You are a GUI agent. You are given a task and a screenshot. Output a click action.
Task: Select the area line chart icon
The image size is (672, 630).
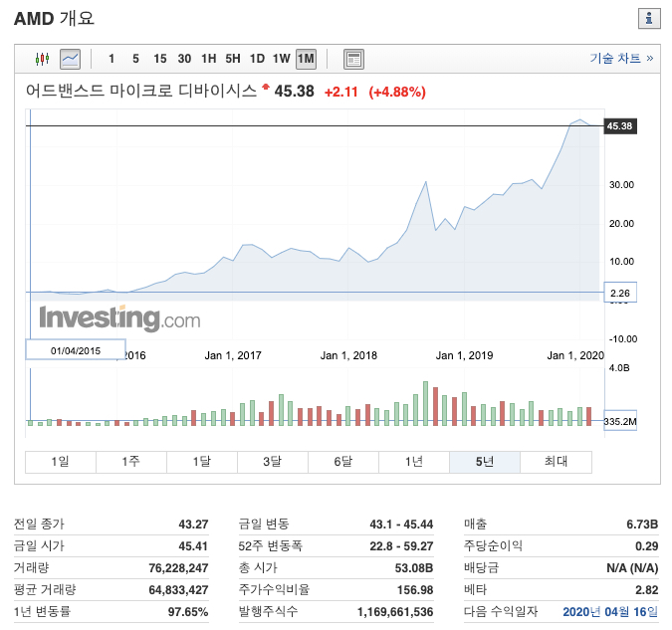70,59
